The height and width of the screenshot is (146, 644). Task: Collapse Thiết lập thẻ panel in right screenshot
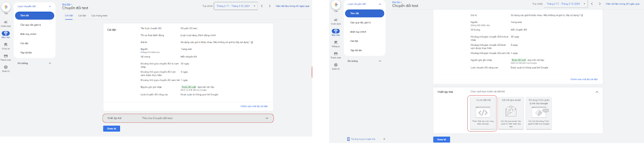tap(597, 92)
